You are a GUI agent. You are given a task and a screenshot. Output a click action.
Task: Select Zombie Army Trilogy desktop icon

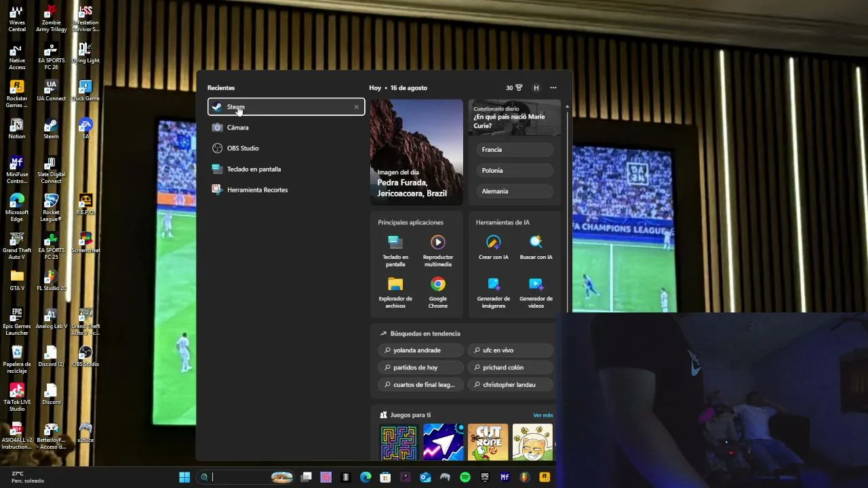pos(51,18)
